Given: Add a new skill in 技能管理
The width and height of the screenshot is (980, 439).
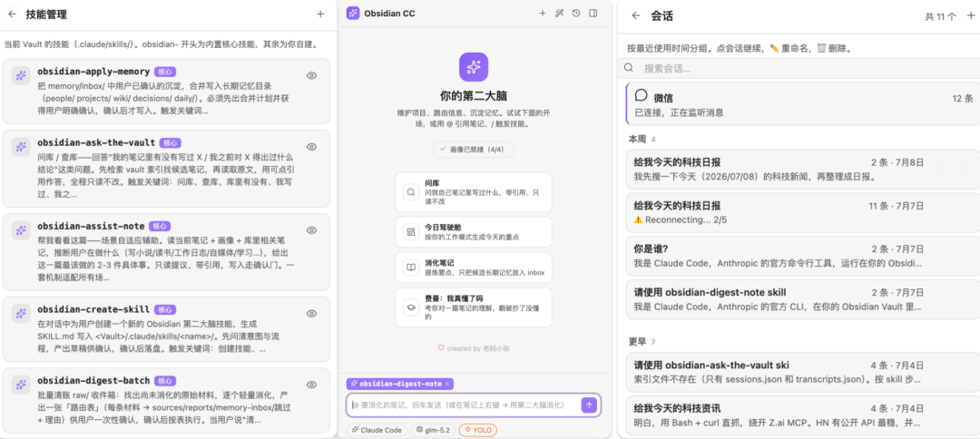Looking at the screenshot, I should tap(320, 15).
